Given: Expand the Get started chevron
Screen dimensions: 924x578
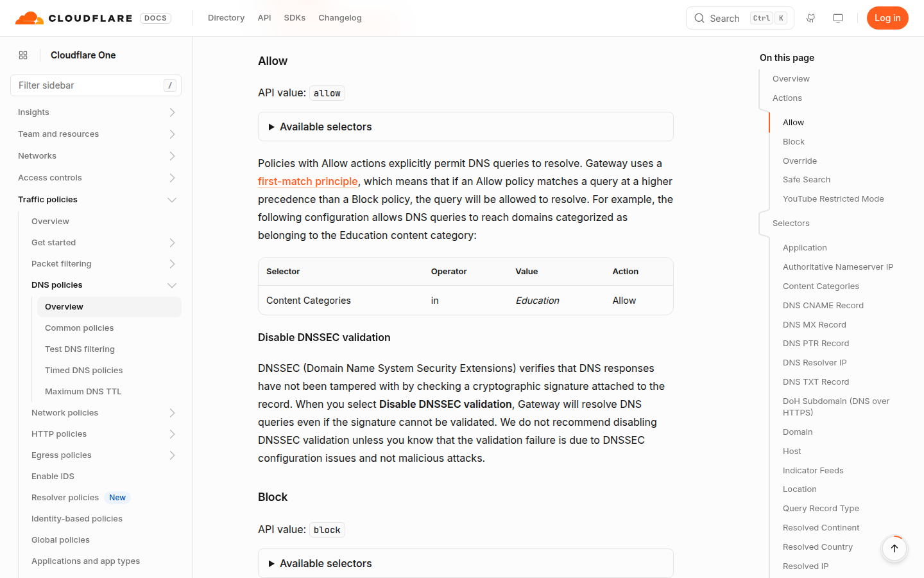Looking at the screenshot, I should pos(172,243).
